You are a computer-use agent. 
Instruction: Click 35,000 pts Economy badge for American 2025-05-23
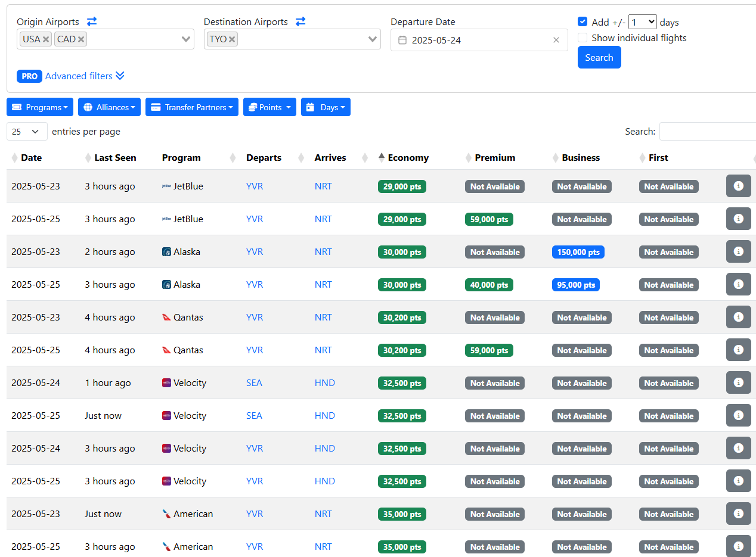(x=402, y=514)
